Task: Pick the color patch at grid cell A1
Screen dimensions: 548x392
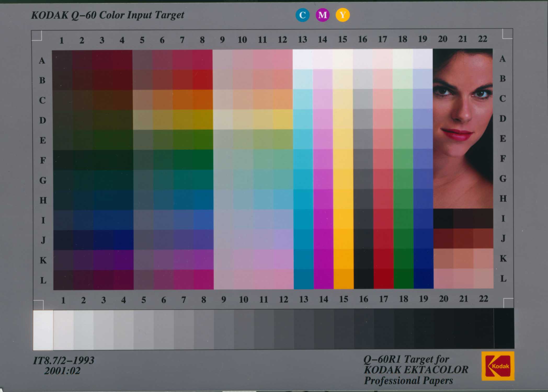Action: tap(62, 60)
